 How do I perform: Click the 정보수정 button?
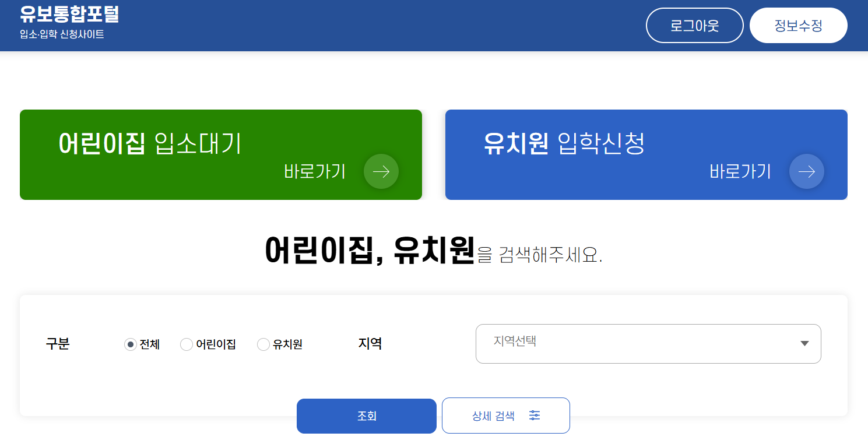coord(799,26)
